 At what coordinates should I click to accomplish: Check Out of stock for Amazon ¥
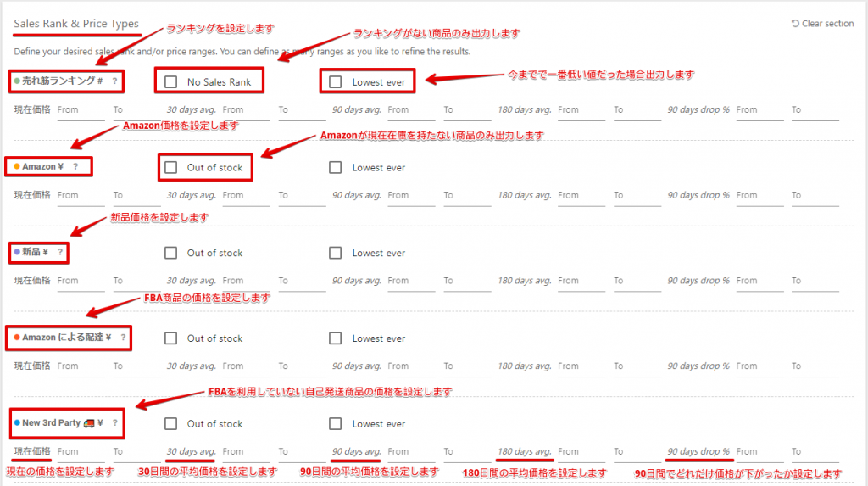171,168
